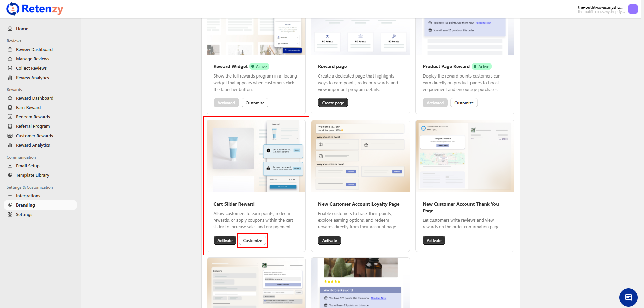Click the "Reviews" sidebar section heading
Image resolution: width=644 pixels, height=308 pixels.
pos(14,41)
